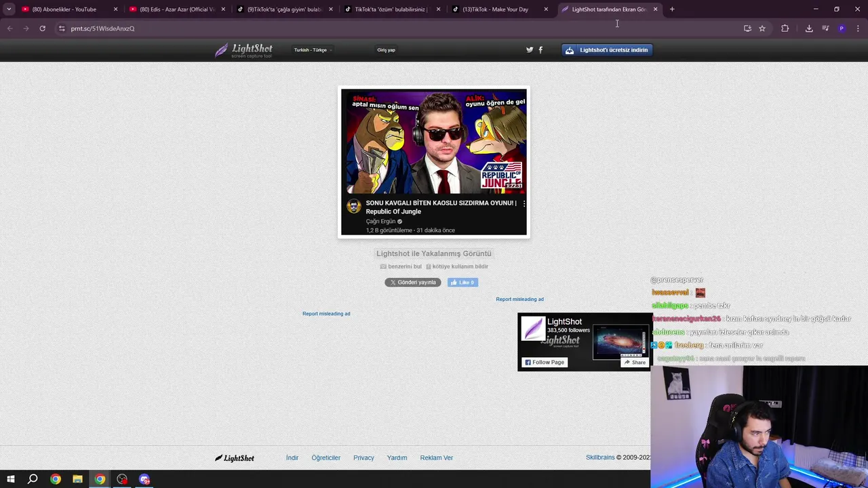
Task: Open the Facebook icon in Lightshot header
Action: click(540, 49)
